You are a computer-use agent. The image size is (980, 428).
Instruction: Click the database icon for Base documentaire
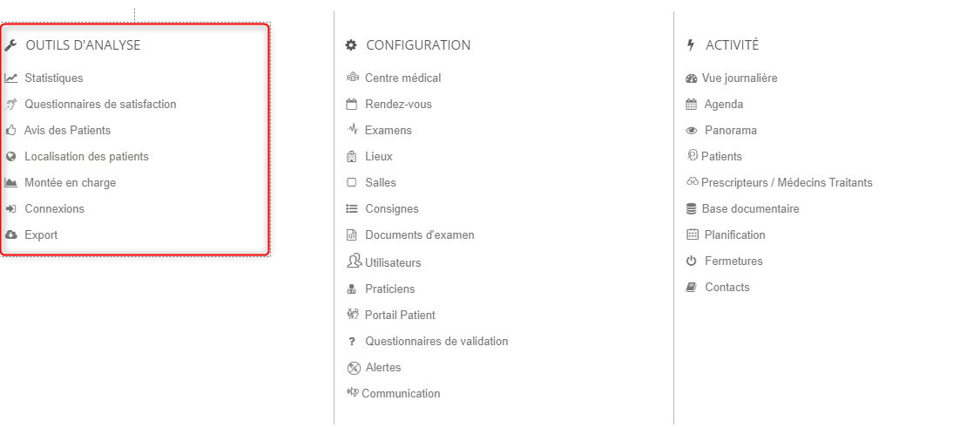pyautogui.click(x=692, y=209)
